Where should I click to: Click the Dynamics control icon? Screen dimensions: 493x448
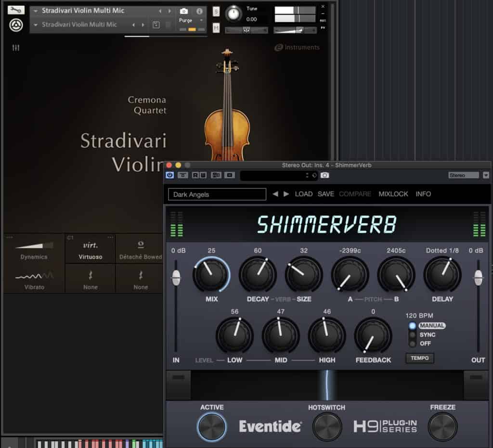pyautogui.click(x=34, y=245)
